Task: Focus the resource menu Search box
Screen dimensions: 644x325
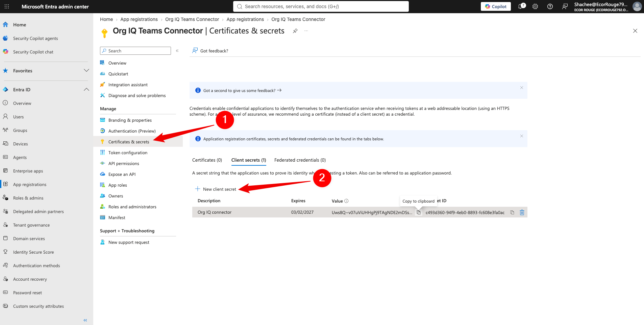Action: click(x=135, y=51)
